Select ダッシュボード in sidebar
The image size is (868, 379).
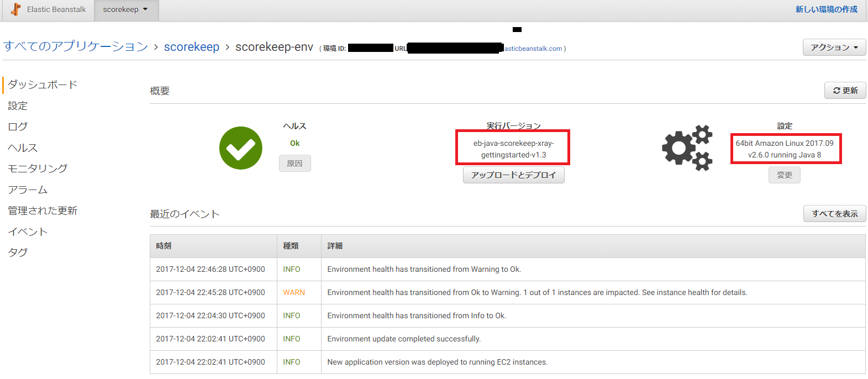(43, 85)
